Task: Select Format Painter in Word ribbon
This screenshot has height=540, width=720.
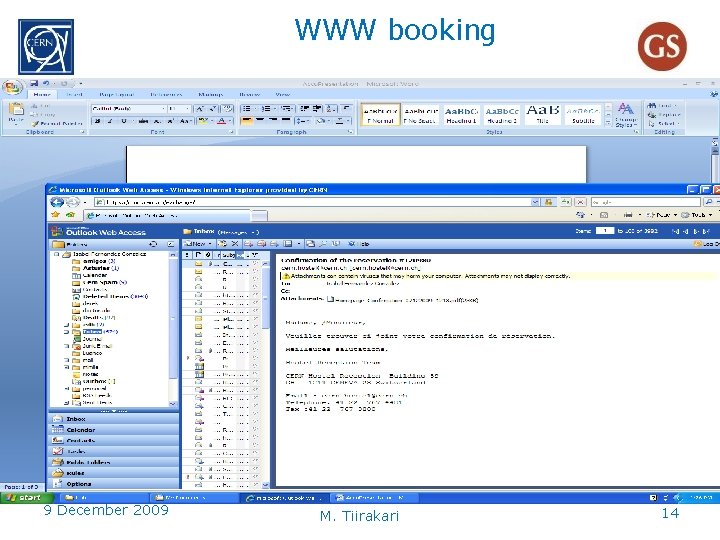Action: point(57,124)
